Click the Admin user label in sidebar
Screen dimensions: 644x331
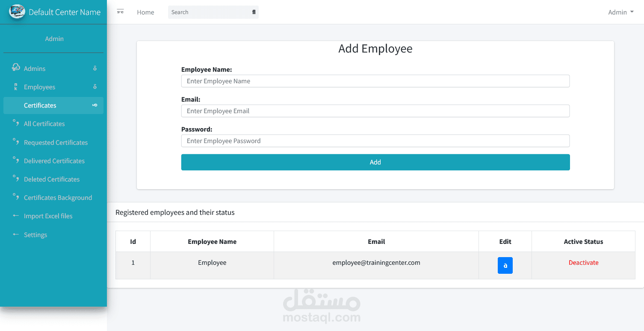point(54,39)
